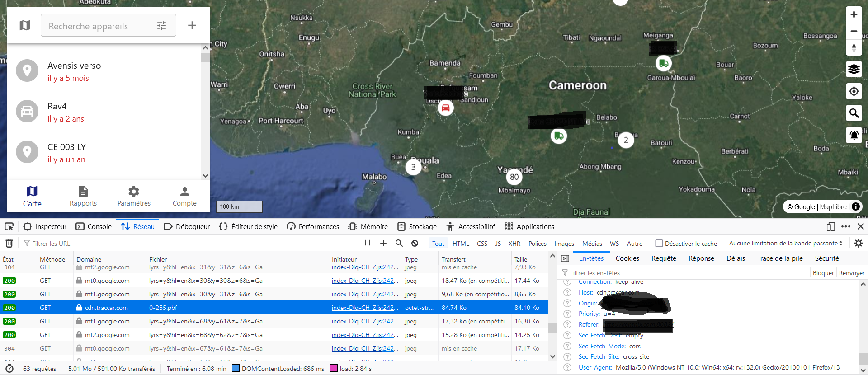The width and height of the screenshot is (868, 375).
Task: Click the red car marker on map
Action: tap(445, 108)
